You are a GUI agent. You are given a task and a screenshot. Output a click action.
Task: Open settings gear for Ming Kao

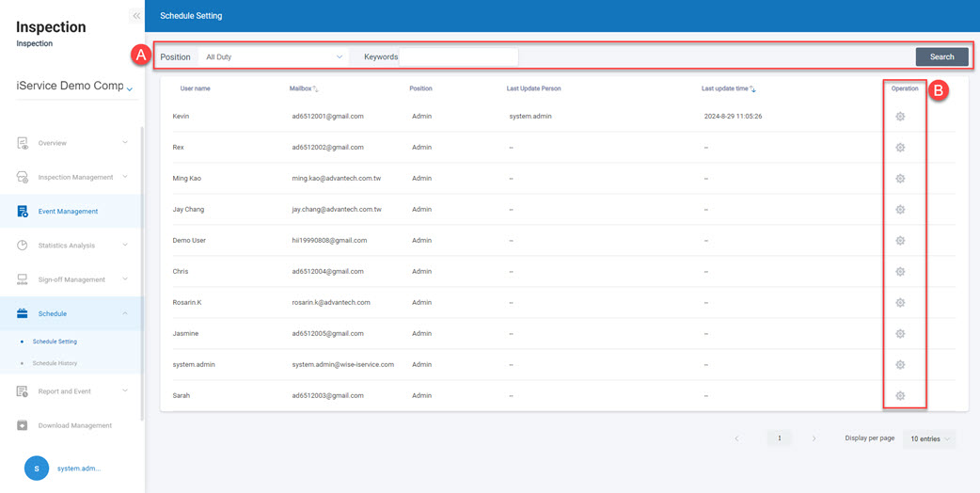click(x=900, y=179)
